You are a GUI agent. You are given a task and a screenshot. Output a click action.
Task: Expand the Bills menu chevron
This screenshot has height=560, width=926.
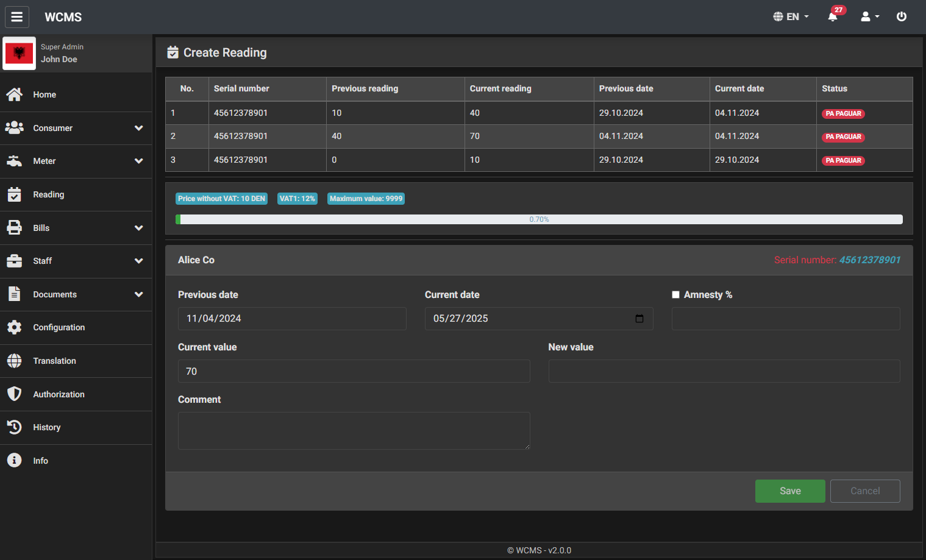point(139,228)
